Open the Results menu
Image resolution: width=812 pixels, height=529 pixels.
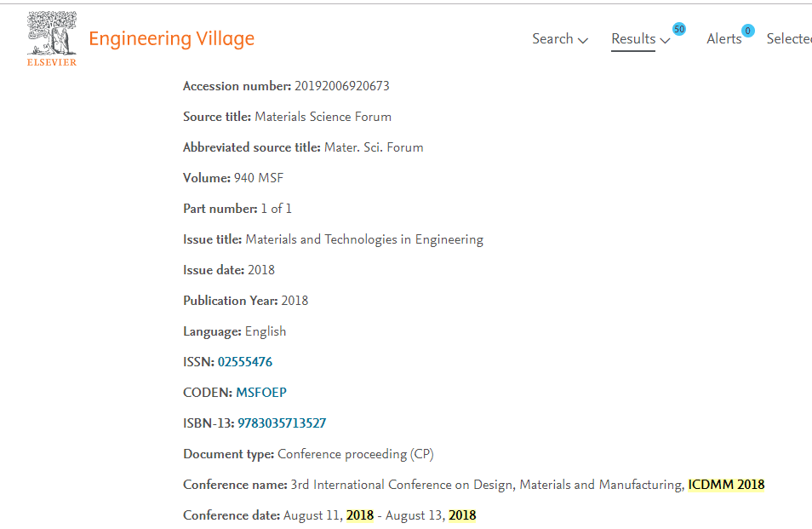633,39
